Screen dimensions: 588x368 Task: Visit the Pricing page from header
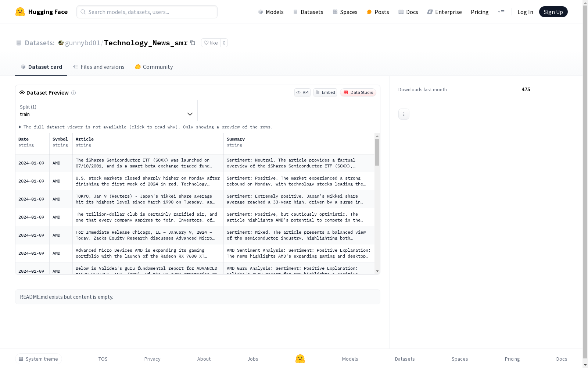point(480,12)
